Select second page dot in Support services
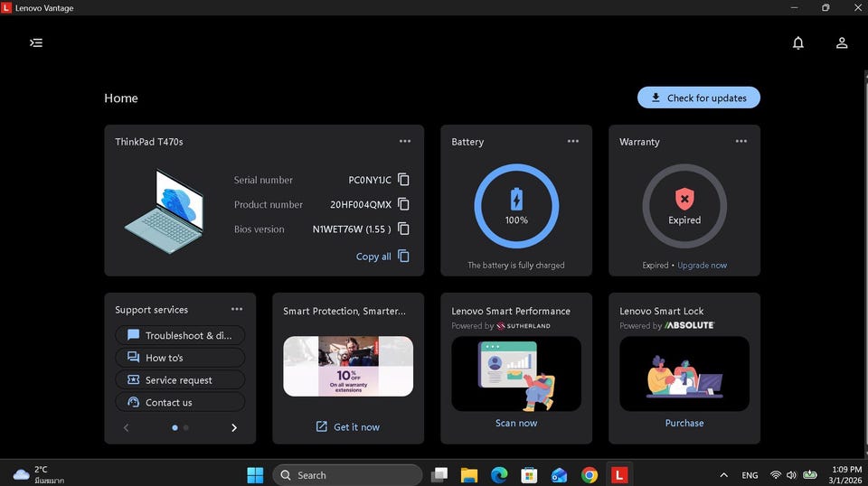The image size is (868, 486). [186, 427]
